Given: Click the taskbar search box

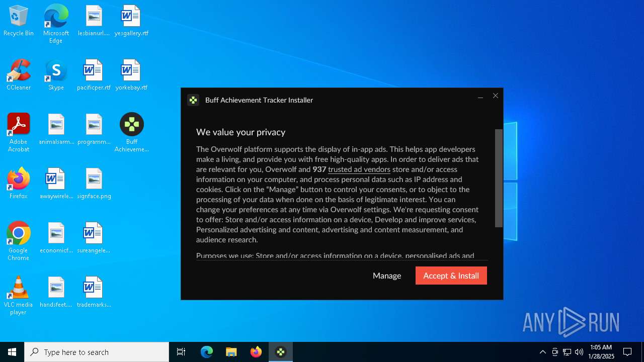Looking at the screenshot, I should point(97,352).
